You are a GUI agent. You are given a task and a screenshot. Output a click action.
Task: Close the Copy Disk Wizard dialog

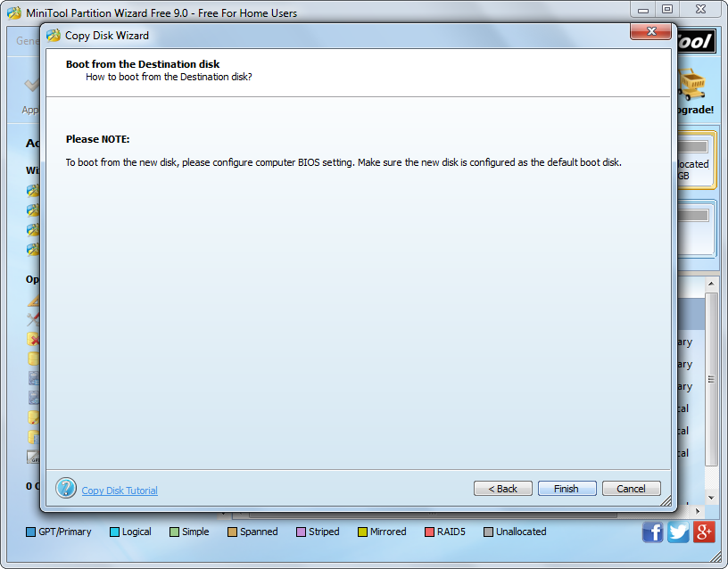pyautogui.click(x=651, y=31)
